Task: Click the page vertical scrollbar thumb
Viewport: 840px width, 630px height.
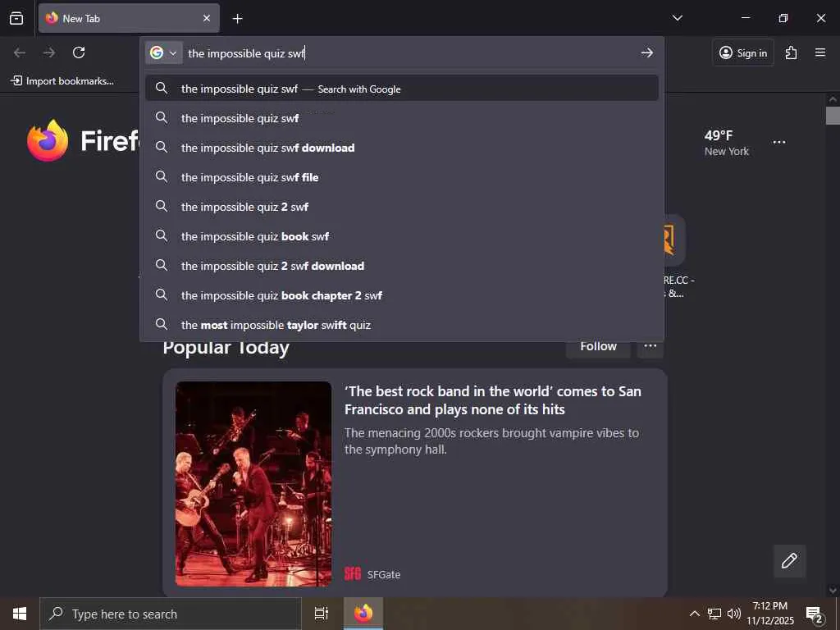Action: (x=833, y=116)
